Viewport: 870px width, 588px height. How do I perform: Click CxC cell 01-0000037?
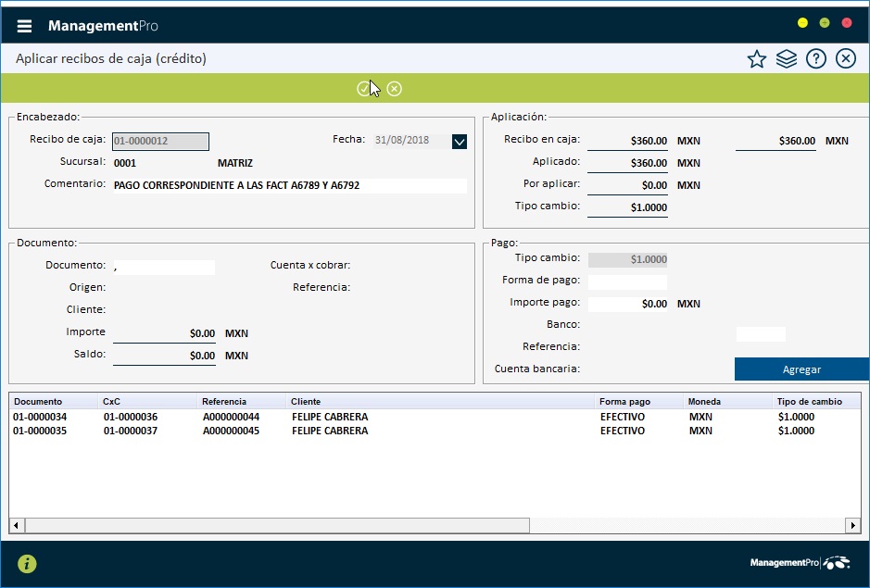131,431
